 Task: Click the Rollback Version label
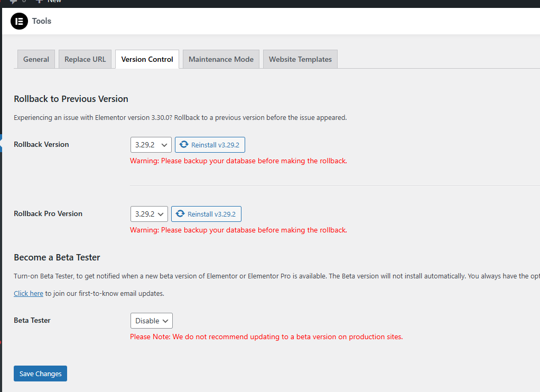coord(41,144)
